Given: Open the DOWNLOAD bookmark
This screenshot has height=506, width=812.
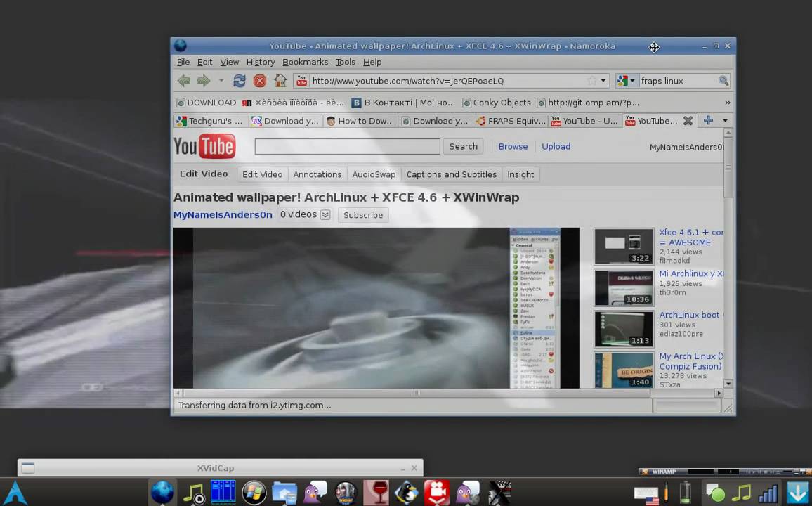Looking at the screenshot, I should [207, 103].
